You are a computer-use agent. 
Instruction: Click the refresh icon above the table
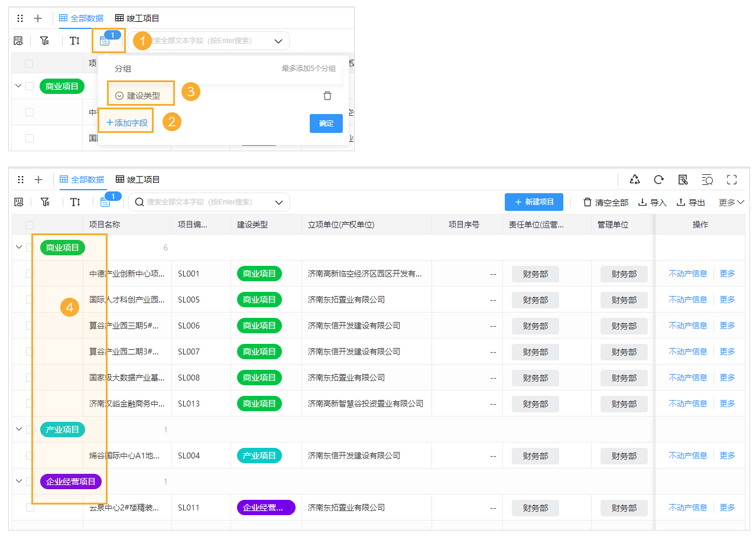[x=658, y=180]
